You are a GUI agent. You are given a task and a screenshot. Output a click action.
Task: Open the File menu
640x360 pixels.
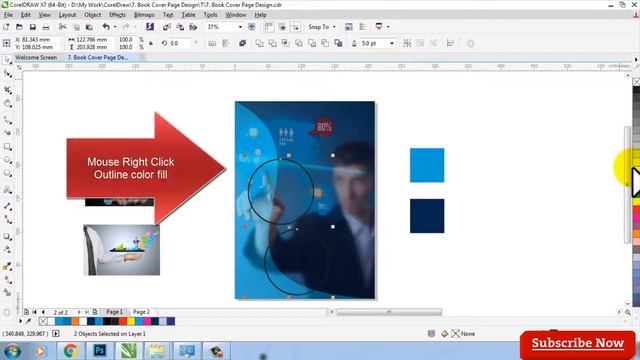(8, 15)
